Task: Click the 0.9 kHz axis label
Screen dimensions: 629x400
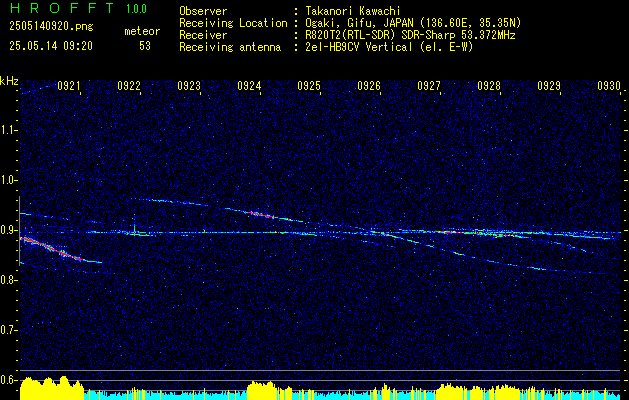Action: pyautogui.click(x=8, y=230)
